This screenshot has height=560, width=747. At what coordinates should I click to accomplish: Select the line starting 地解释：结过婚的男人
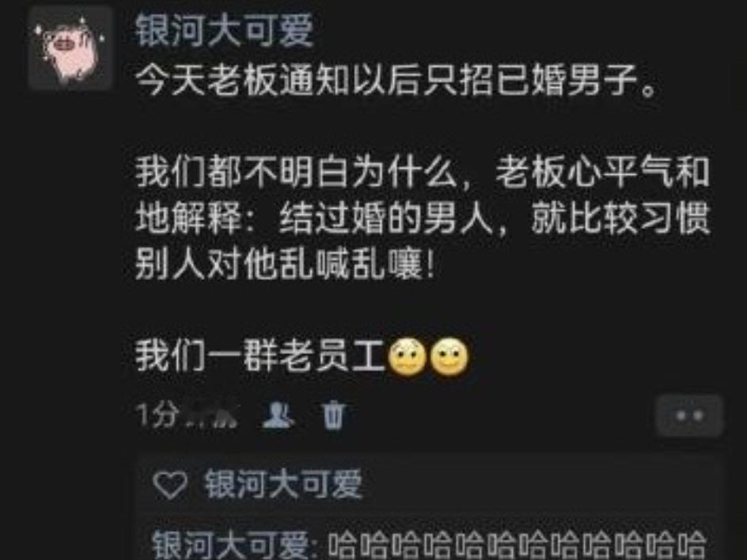pos(423,218)
